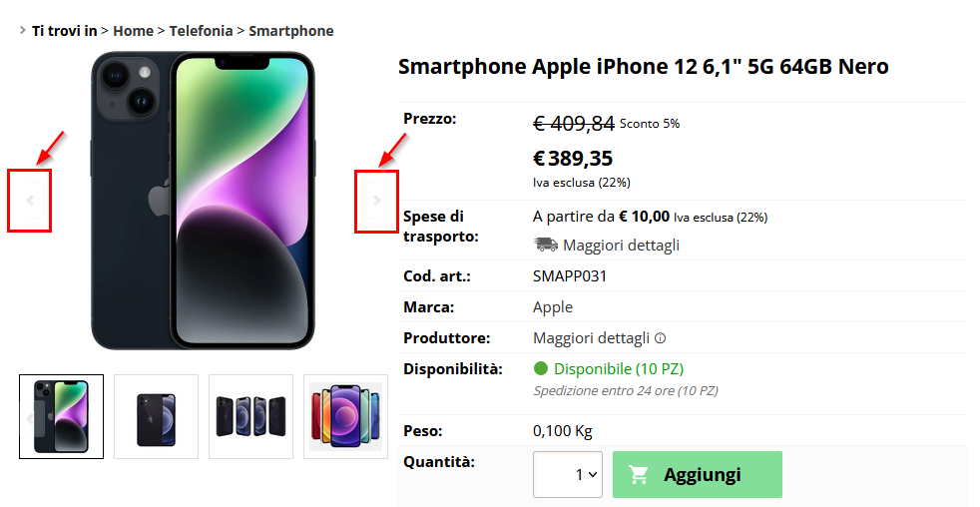Select the thumbnail with multicolored iPhones

[x=345, y=416]
